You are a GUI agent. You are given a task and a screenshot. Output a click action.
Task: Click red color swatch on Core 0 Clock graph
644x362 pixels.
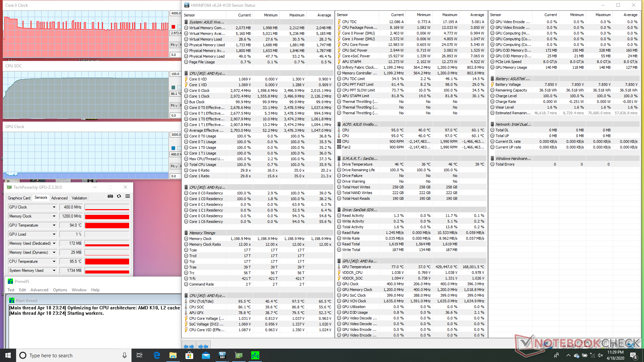[173, 27]
